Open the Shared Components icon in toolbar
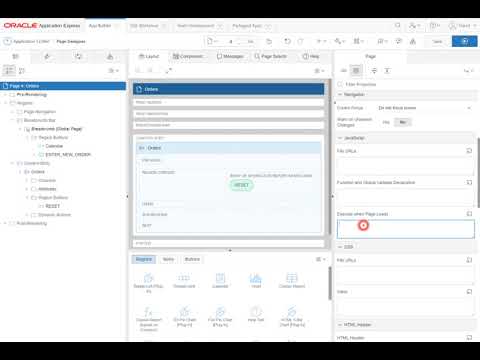The width and height of the screenshot is (480, 360). [413, 41]
